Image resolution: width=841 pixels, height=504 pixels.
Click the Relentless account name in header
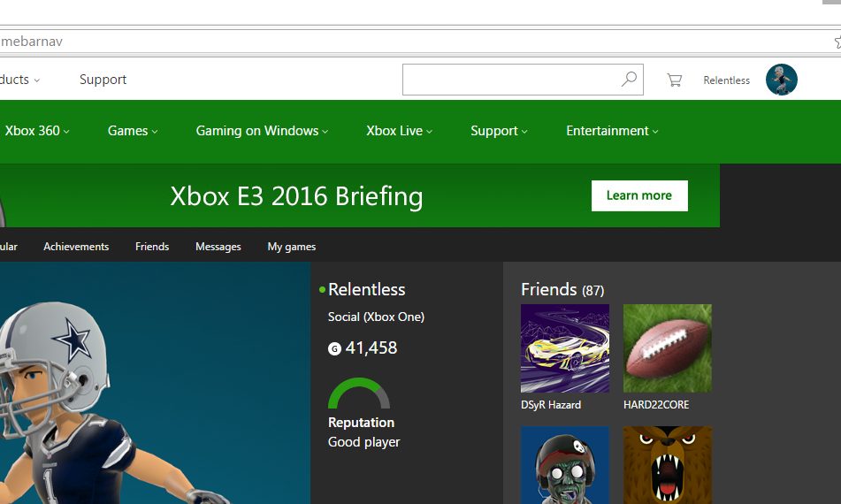point(726,80)
